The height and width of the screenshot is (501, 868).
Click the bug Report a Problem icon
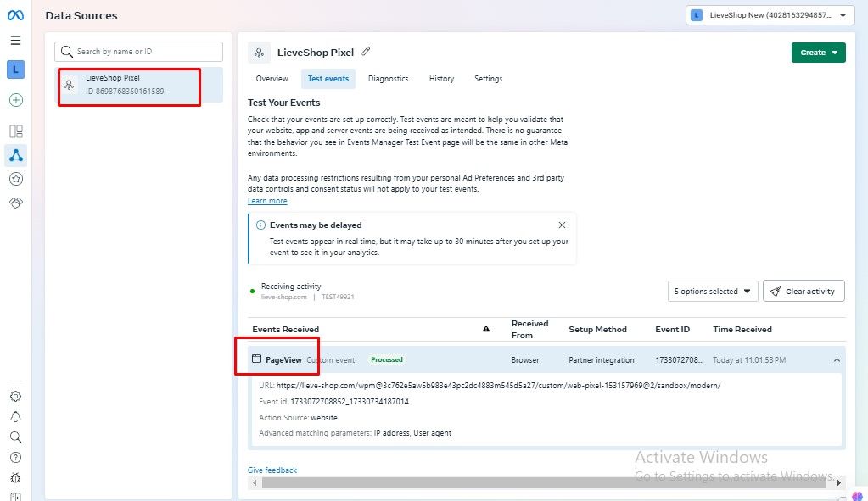tap(15, 478)
